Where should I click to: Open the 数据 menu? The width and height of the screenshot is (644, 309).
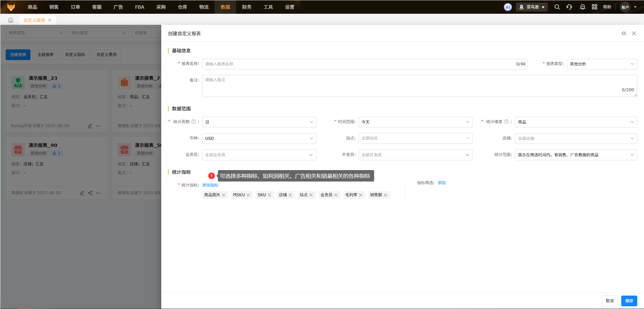click(225, 7)
